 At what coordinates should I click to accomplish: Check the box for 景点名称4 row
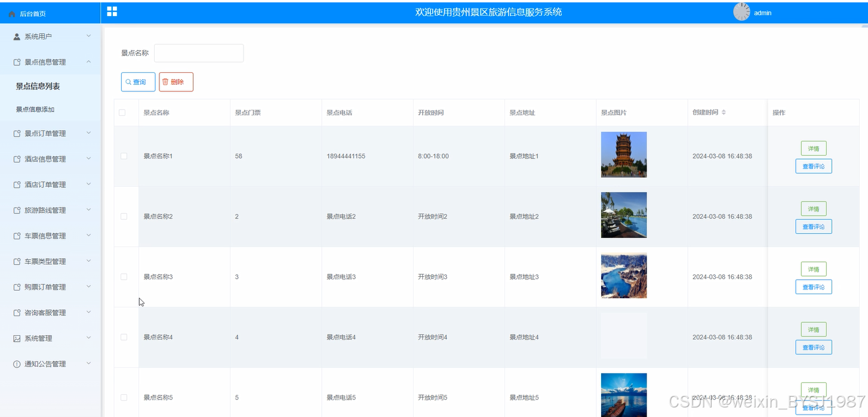click(124, 337)
